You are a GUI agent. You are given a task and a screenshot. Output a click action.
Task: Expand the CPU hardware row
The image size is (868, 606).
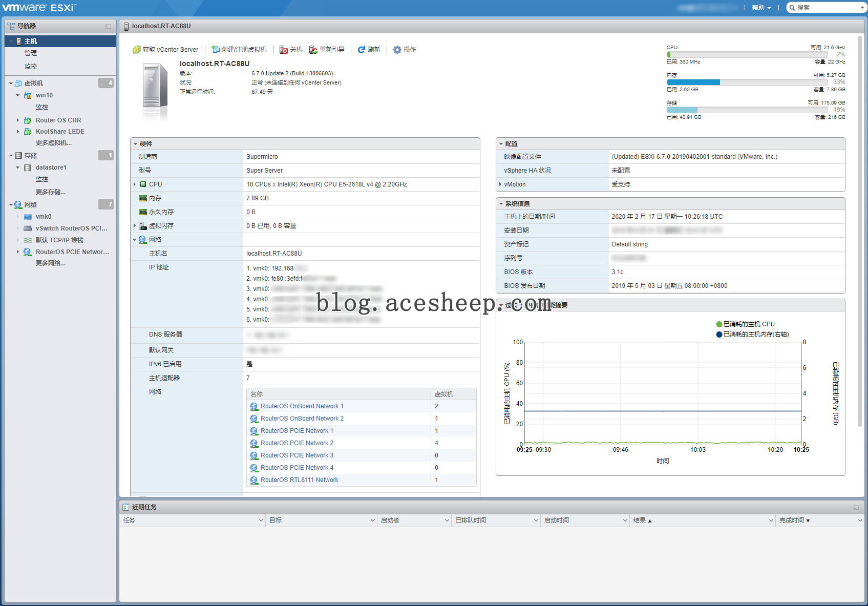[135, 184]
